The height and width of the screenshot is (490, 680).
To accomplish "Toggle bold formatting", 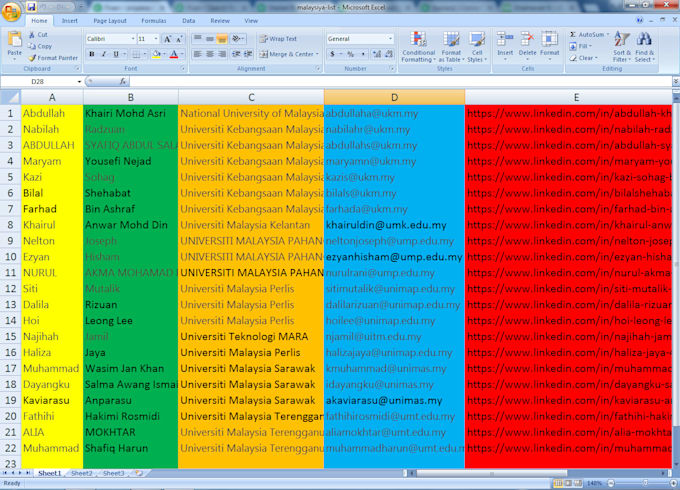I will [90, 54].
